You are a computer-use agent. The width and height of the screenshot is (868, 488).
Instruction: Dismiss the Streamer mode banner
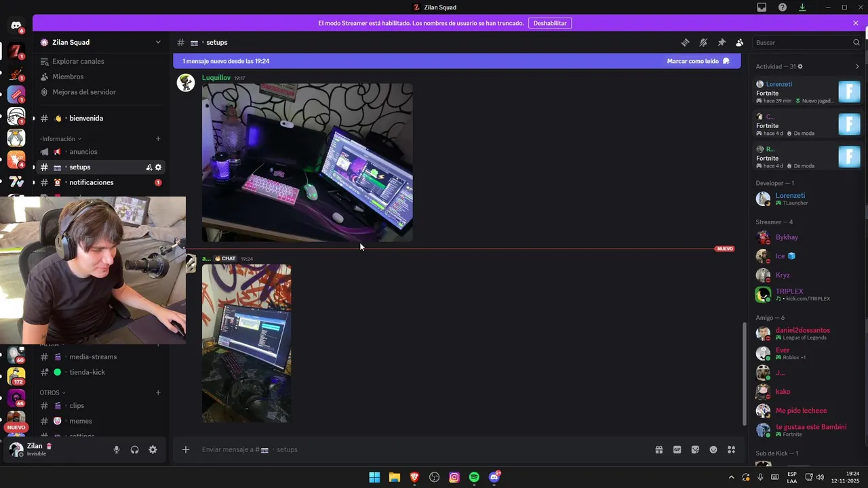point(856,23)
